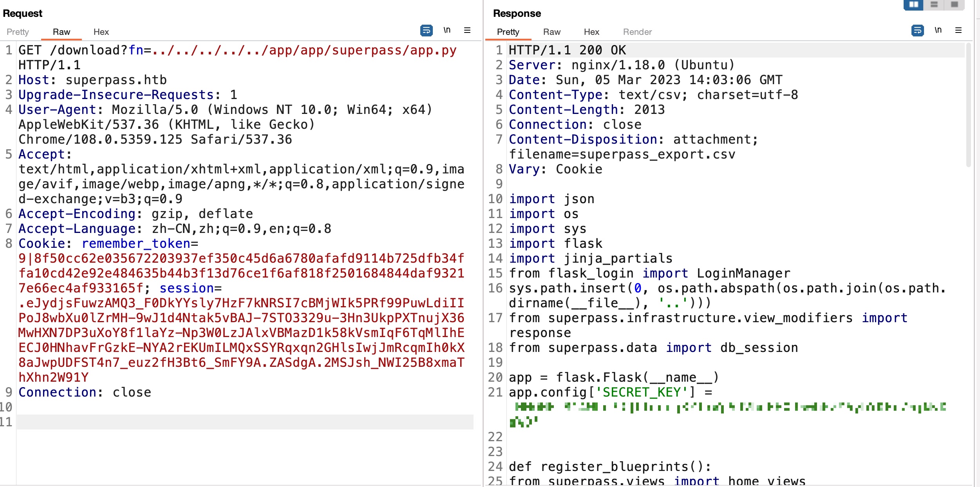Switch Request view to Pretty tab
980x487 pixels.
[x=18, y=32]
